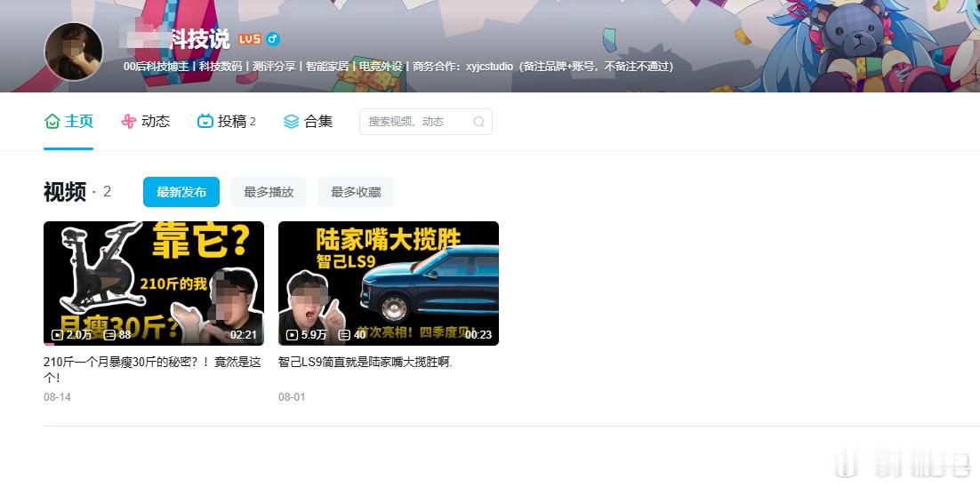Focus the 搜索视频、动态 search field

426,122
